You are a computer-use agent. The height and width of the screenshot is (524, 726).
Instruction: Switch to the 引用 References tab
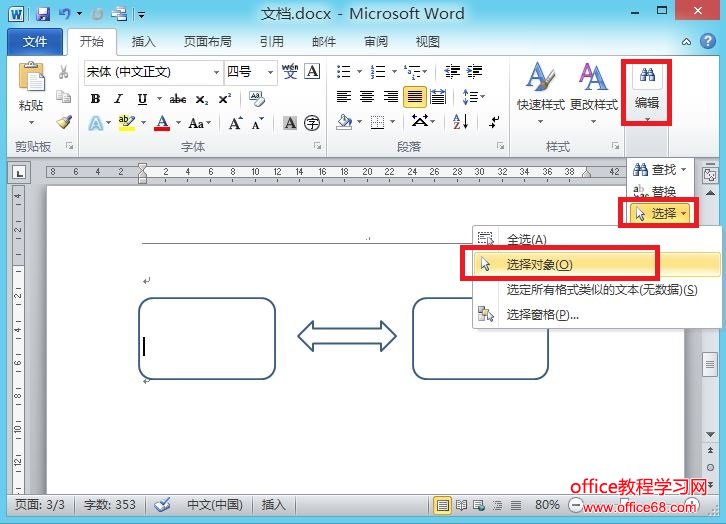271,42
